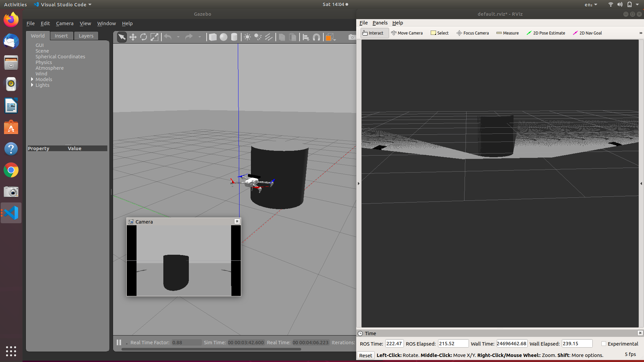Click the ROS Time input field
Screen dimensions: 644x362
pyautogui.click(x=394, y=344)
